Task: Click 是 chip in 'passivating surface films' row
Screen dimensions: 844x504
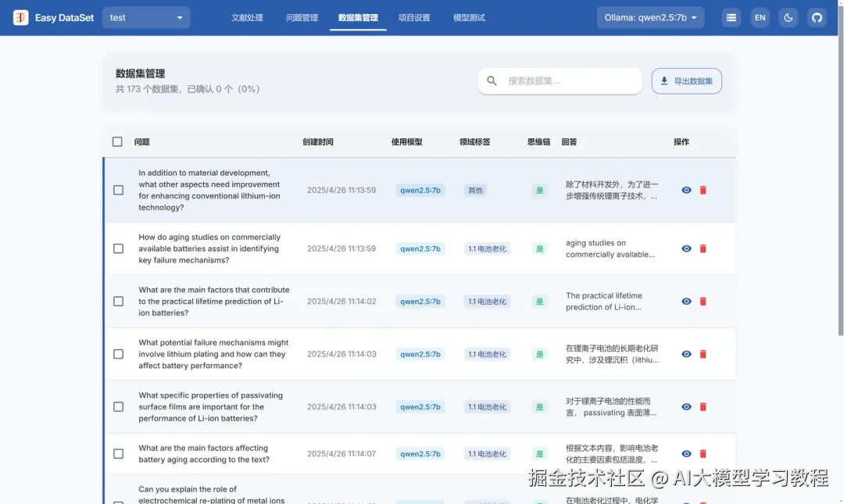Action: point(539,407)
